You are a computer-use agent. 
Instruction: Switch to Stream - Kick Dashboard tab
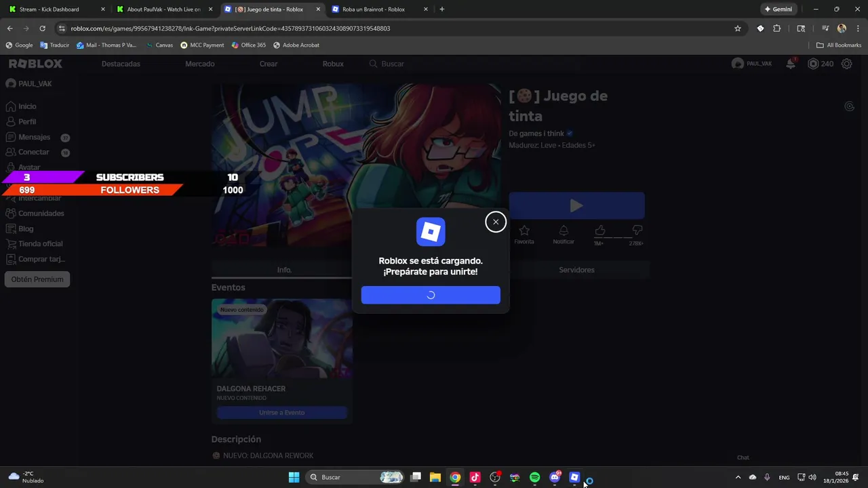57,9
